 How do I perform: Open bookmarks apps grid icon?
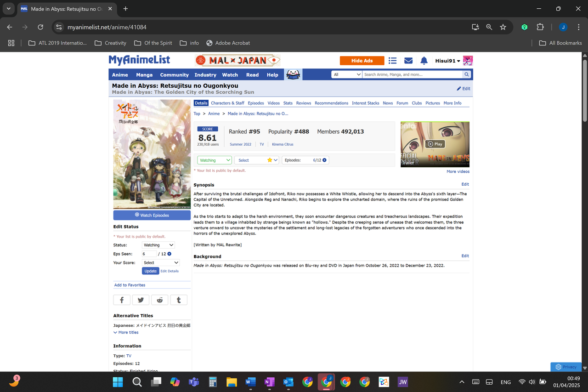click(x=11, y=43)
